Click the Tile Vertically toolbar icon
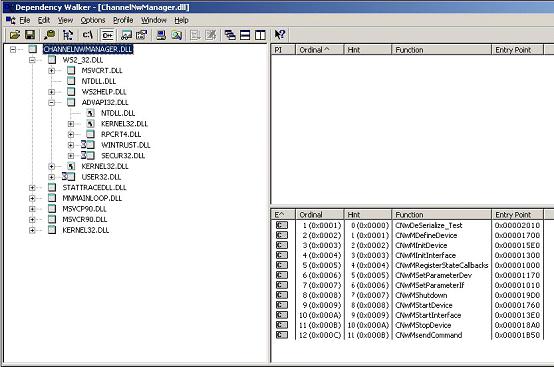Screen dimensions: 554x367 (x=260, y=35)
